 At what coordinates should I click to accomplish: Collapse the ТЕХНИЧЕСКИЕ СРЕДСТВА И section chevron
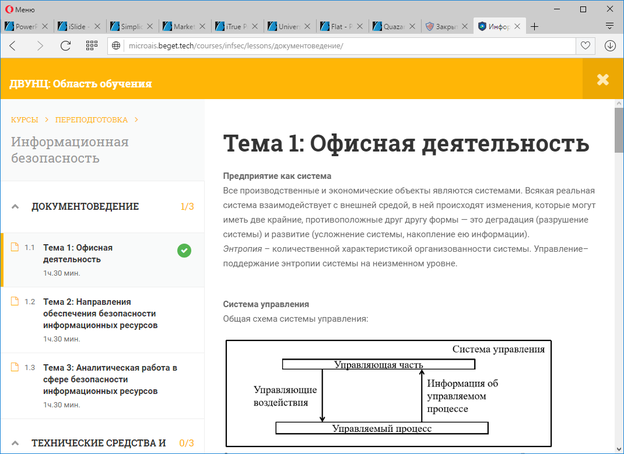pos(15,443)
